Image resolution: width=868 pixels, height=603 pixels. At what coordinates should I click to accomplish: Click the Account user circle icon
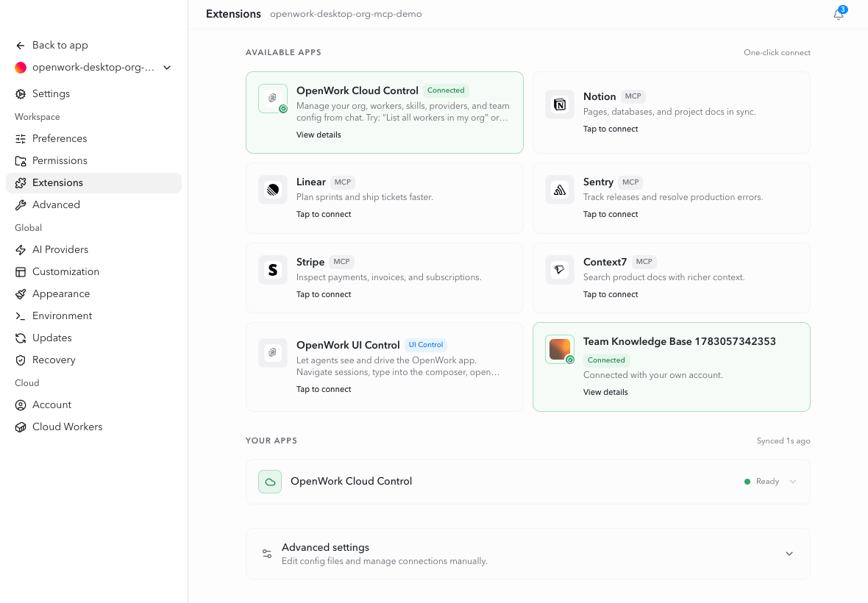pyautogui.click(x=21, y=405)
